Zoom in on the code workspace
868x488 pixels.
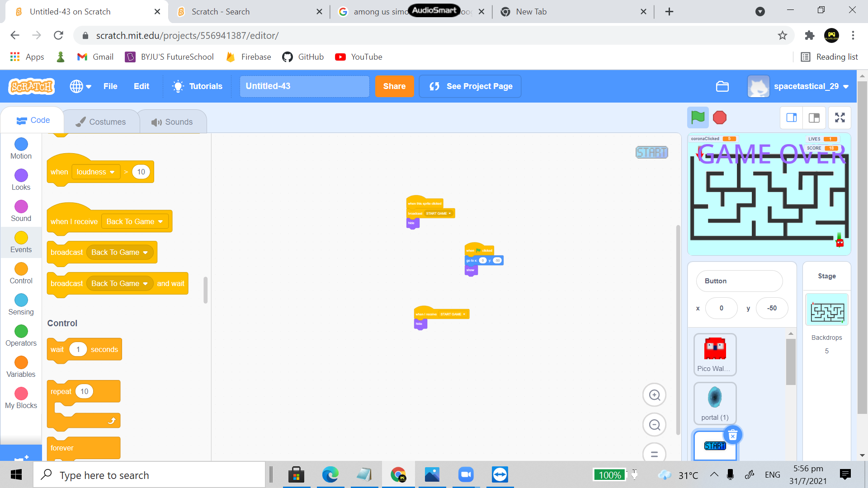point(654,395)
